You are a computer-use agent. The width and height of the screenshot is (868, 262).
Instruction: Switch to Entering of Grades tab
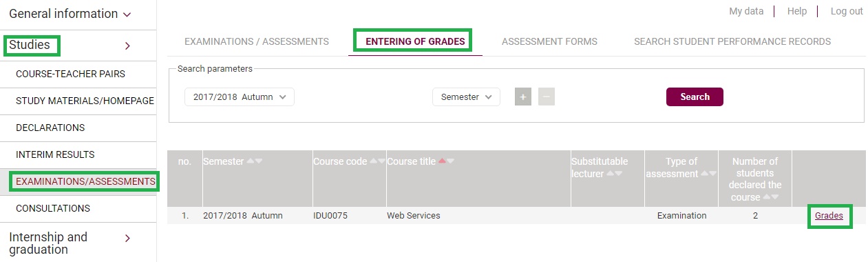coord(415,41)
